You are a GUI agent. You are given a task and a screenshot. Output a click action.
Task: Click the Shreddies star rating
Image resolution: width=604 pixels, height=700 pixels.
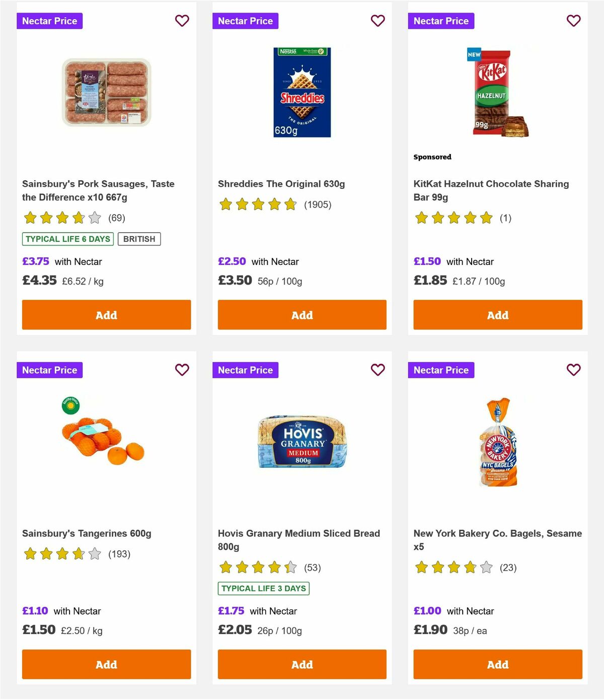[257, 205]
